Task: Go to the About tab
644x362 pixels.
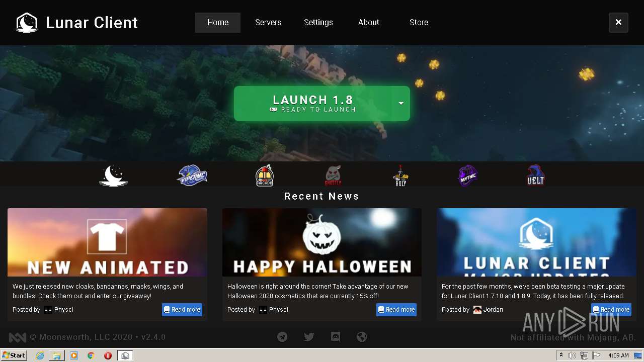Action: click(x=369, y=23)
